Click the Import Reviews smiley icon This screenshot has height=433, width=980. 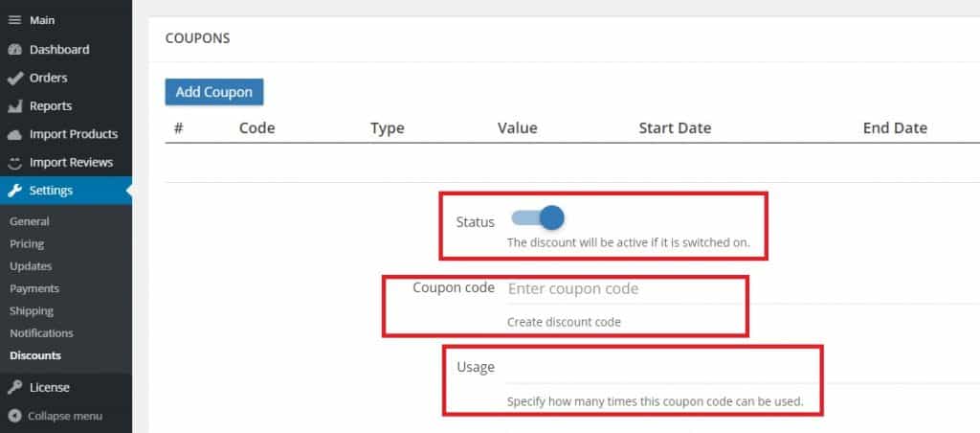[14, 163]
